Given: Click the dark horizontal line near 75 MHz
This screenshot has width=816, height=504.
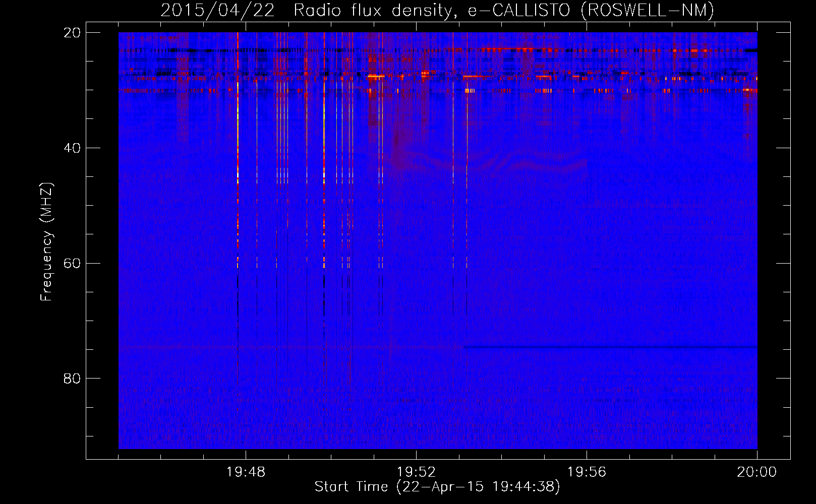Looking at the screenshot, I should tap(610, 347).
